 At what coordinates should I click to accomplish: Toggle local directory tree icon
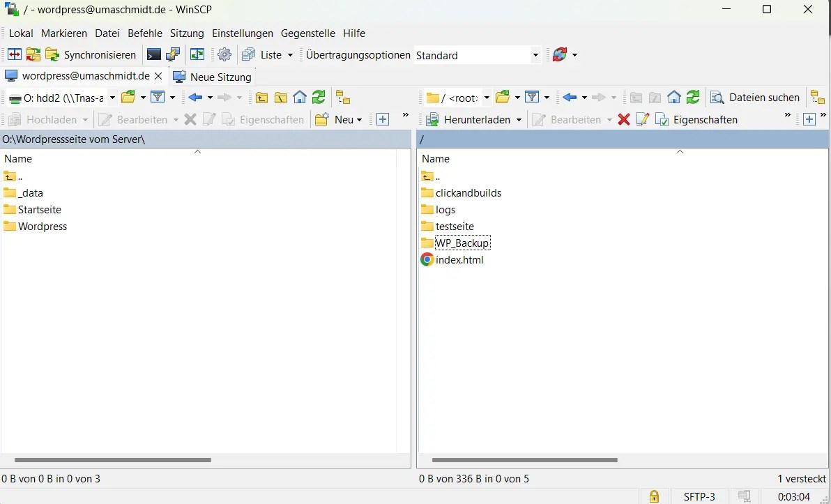click(344, 98)
